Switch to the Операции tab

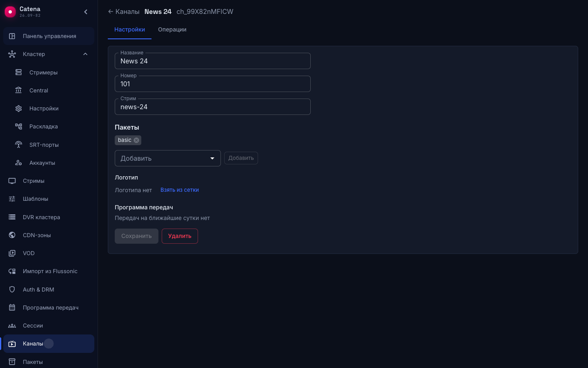pyautogui.click(x=172, y=29)
